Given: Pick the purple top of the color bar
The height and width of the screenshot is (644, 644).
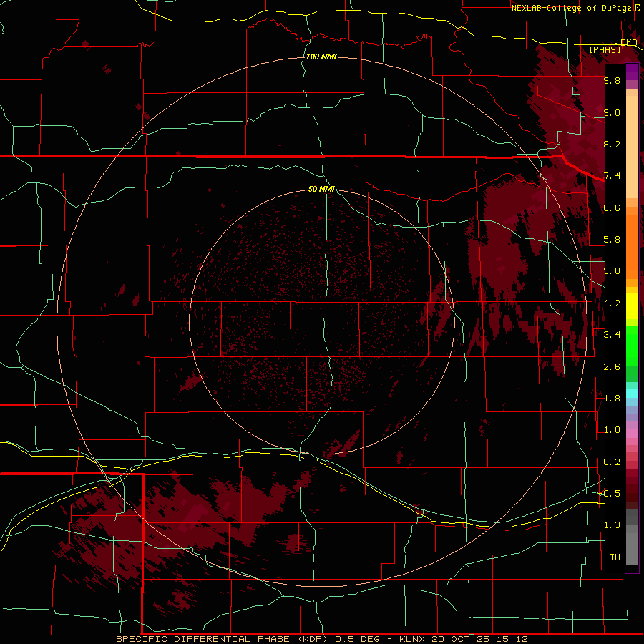Looking at the screenshot, I should pos(632,72).
